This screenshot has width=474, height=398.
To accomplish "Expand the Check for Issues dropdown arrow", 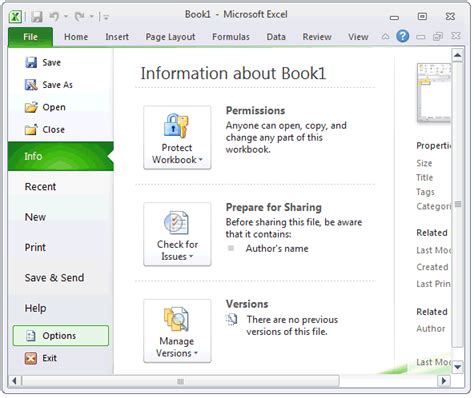I will pos(191,256).
